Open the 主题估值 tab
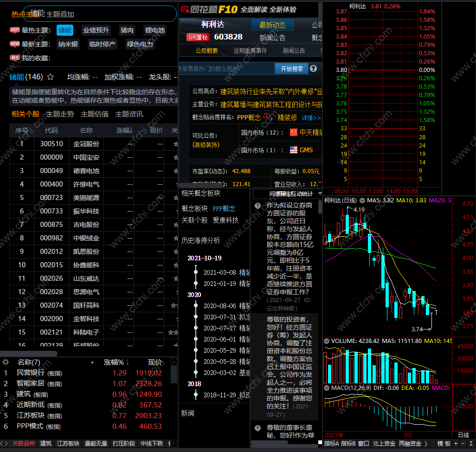This screenshot has width=476, height=452. click(94, 114)
